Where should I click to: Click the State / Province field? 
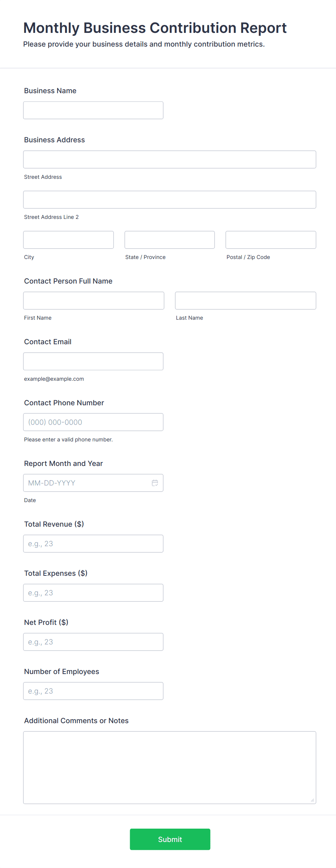pos(170,240)
